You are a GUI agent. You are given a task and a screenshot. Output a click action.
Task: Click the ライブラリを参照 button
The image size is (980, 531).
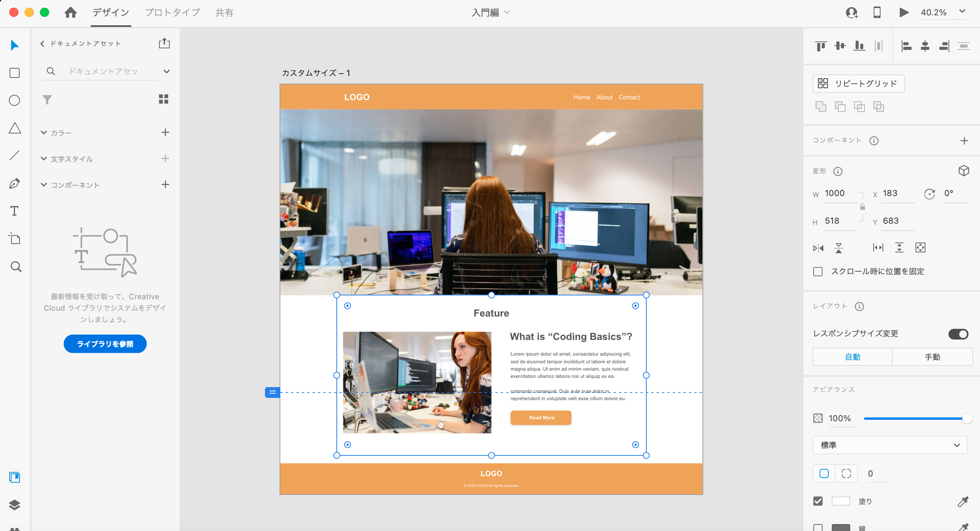pos(105,344)
